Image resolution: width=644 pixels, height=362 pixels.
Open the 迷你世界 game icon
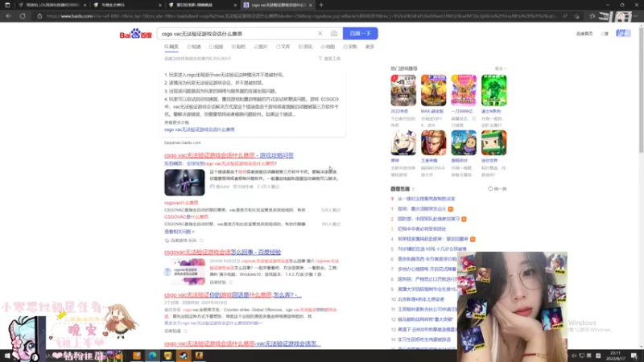click(493, 143)
